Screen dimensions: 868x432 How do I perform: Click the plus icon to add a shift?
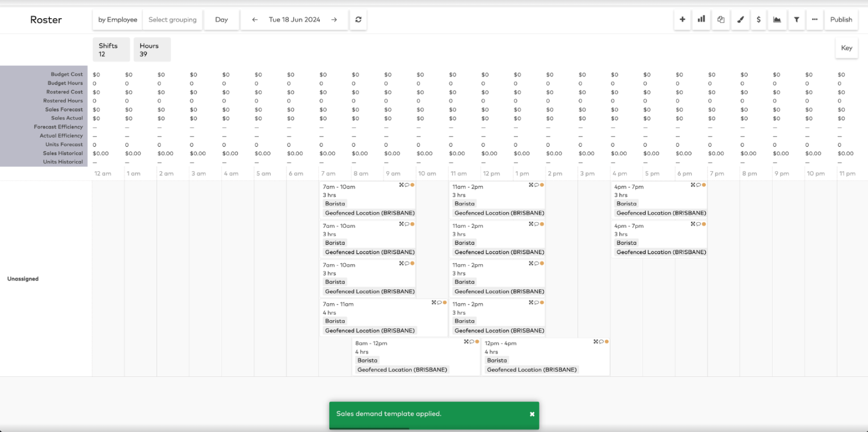[x=682, y=19]
